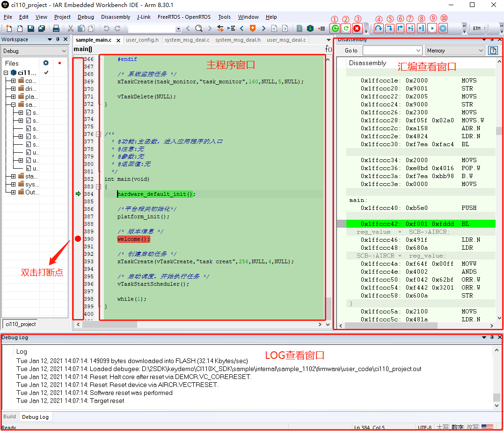The width and height of the screenshot is (504, 431).
Task: Toggle mixed-mode in Disassembly window
Action: point(493,51)
